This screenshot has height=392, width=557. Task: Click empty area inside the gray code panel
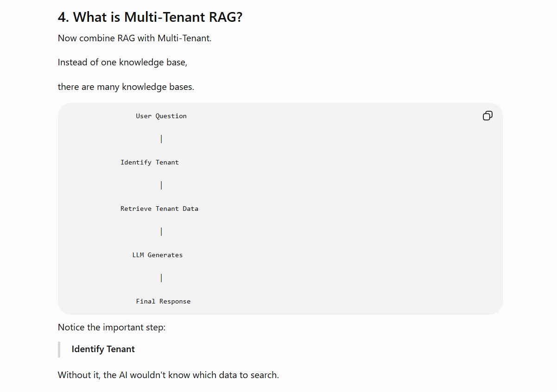click(348, 209)
